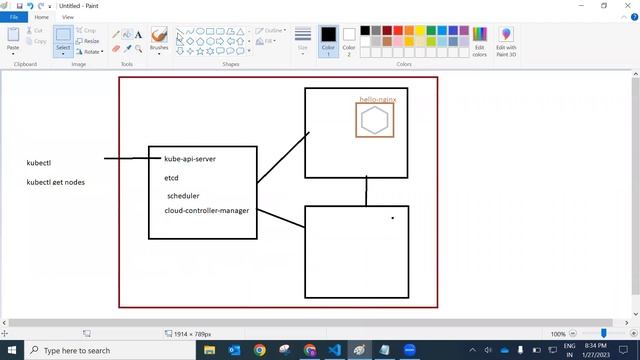Click Type here to search box
The height and width of the screenshot is (360, 640).
pos(110,350)
